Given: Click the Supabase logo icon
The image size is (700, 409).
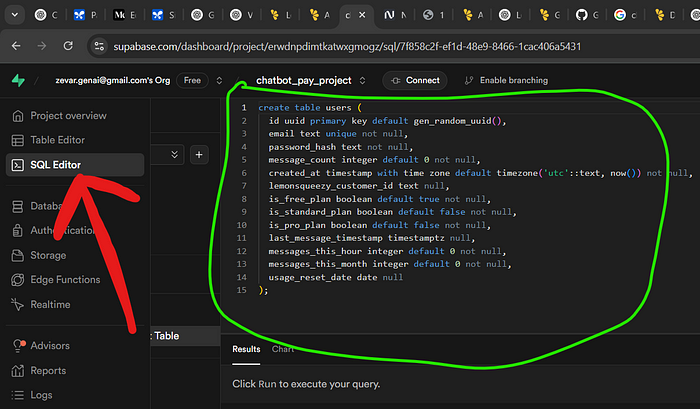Looking at the screenshot, I should click(18, 80).
